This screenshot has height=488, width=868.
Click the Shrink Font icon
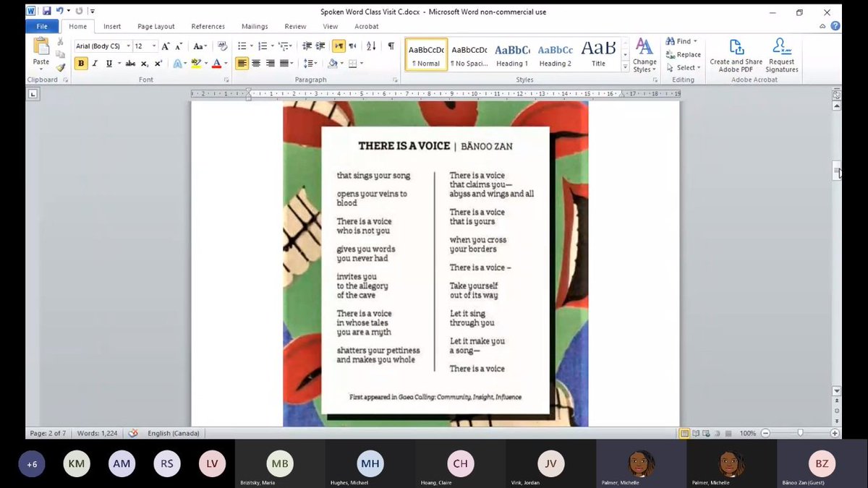coord(179,46)
